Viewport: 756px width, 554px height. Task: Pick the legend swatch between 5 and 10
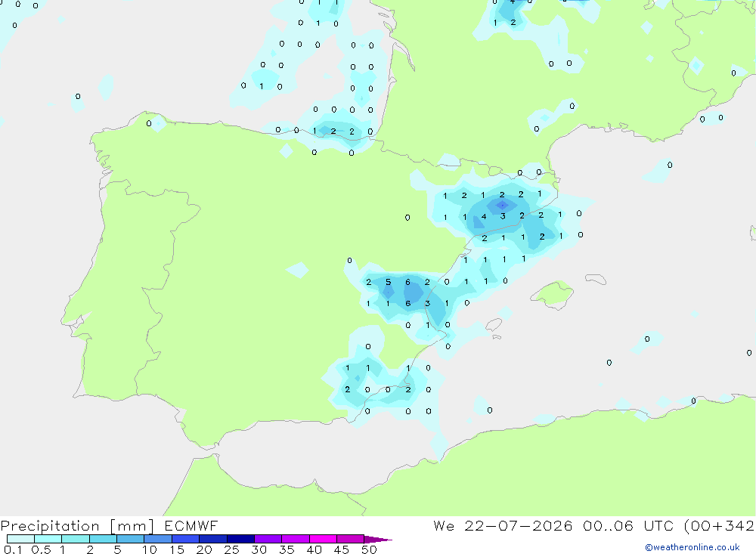(131, 539)
